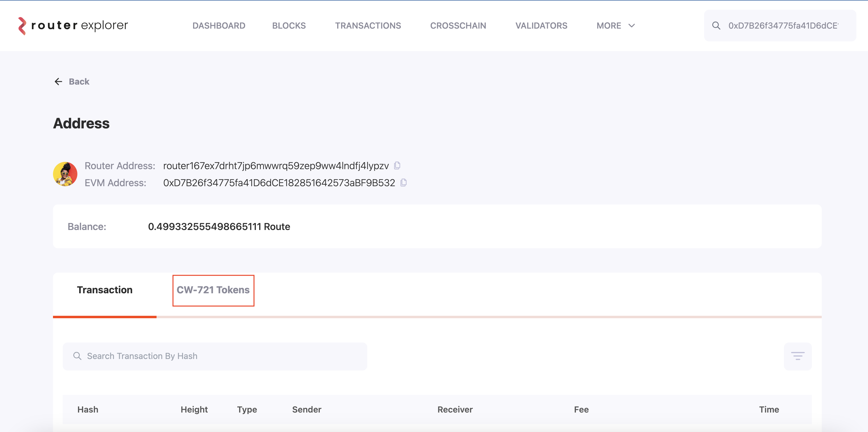The image size is (868, 432).
Task: Click the Router Explorer logo
Action: [x=73, y=26]
